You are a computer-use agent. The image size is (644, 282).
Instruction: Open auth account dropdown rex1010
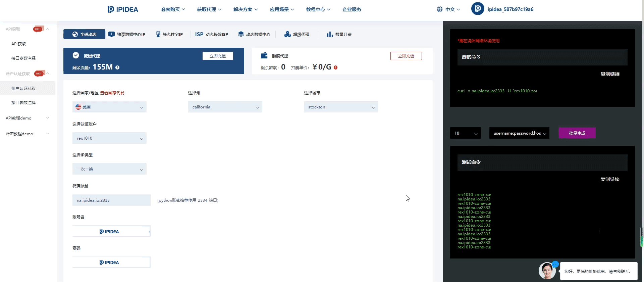[109, 138]
